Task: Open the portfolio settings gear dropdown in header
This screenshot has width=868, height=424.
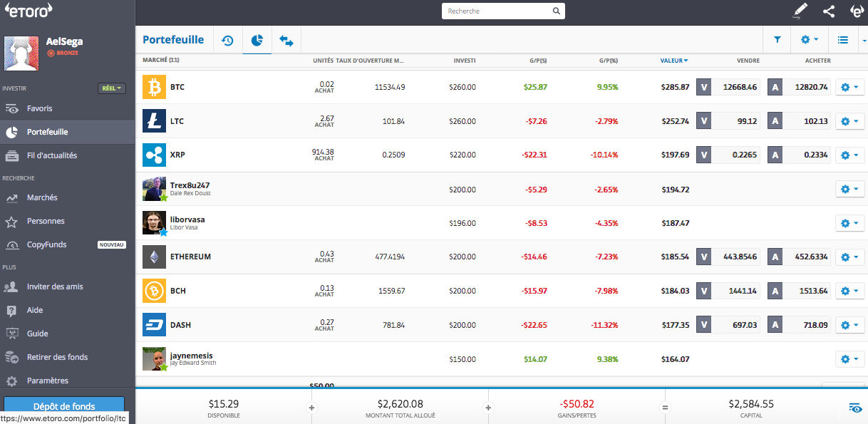Action: (x=809, y=40)
